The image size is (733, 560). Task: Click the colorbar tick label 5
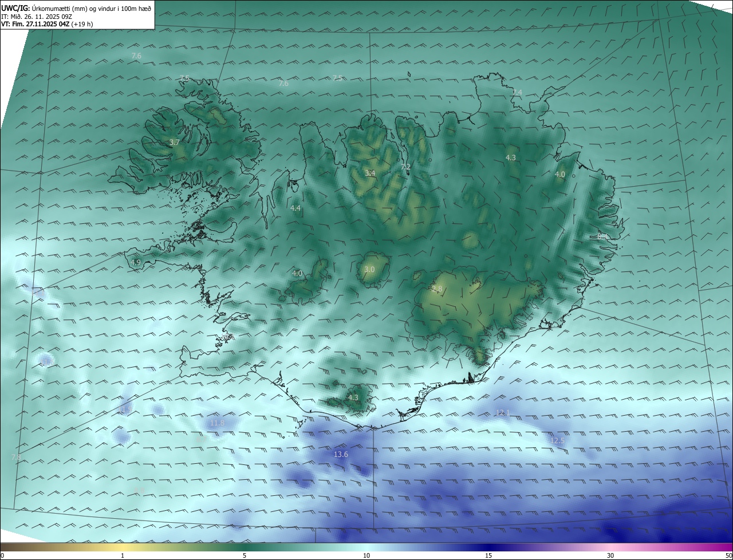(245, 556)
